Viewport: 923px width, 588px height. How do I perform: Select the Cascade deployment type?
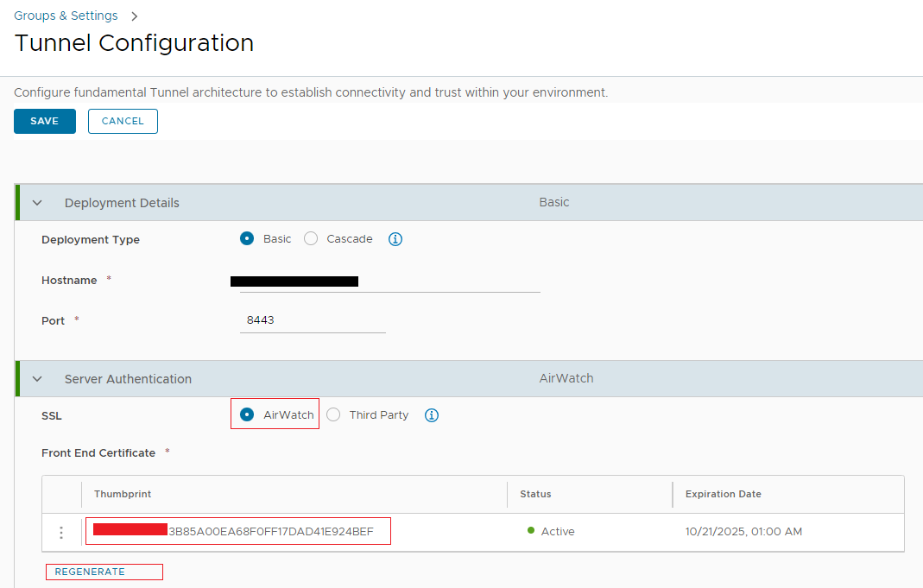tap(310, 239)
